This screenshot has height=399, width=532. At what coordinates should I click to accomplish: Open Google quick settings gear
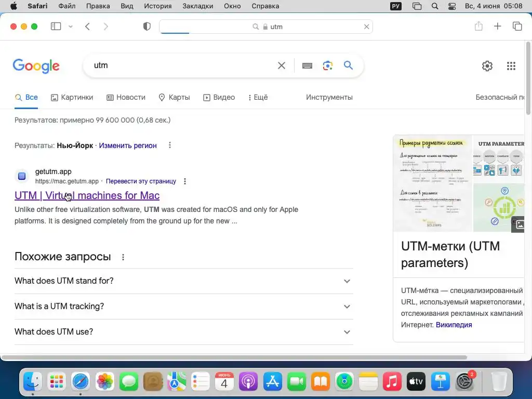pos(487,66)
